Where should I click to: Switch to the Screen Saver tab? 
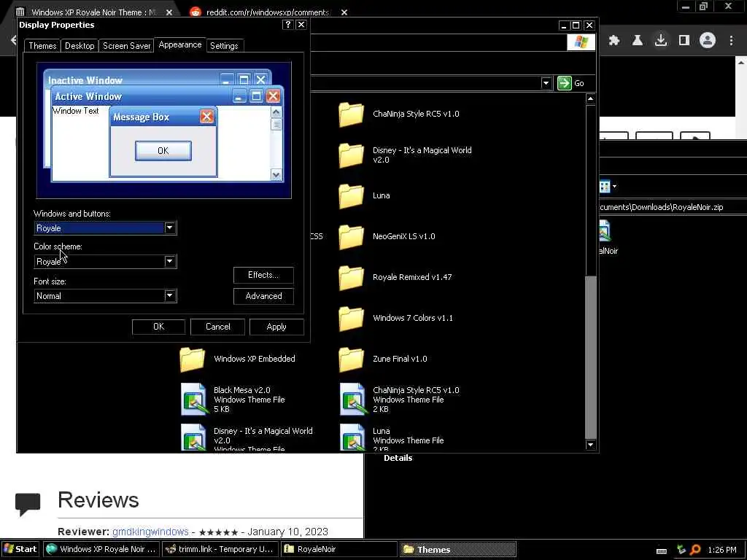pyautogui.click(x=127, y=46)
